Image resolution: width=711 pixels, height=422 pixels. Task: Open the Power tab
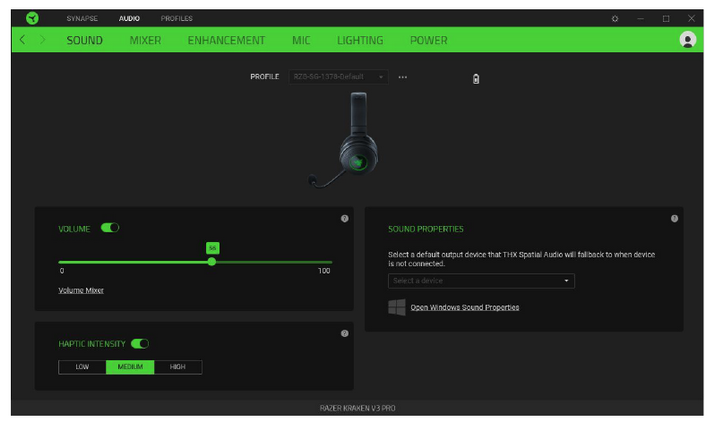pos(429,40)
